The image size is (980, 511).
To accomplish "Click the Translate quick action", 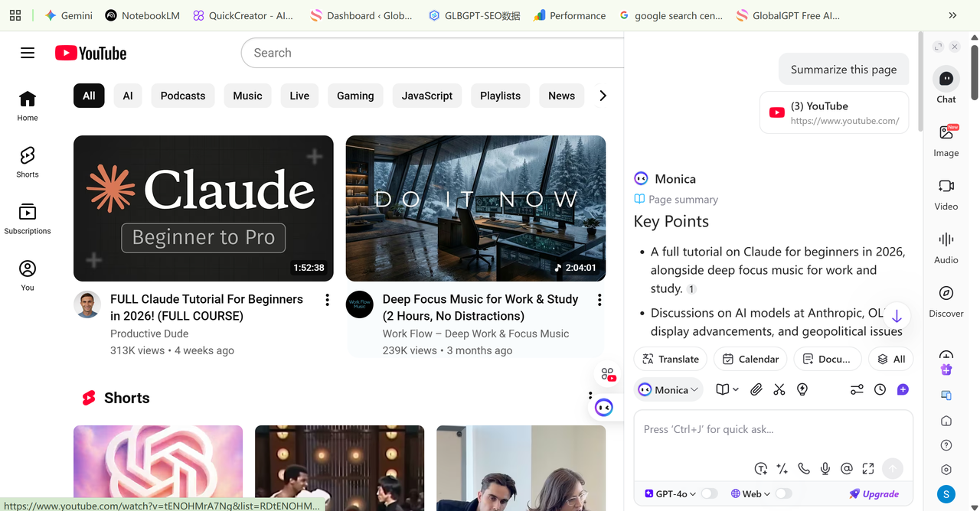I will tap(671, 359).
